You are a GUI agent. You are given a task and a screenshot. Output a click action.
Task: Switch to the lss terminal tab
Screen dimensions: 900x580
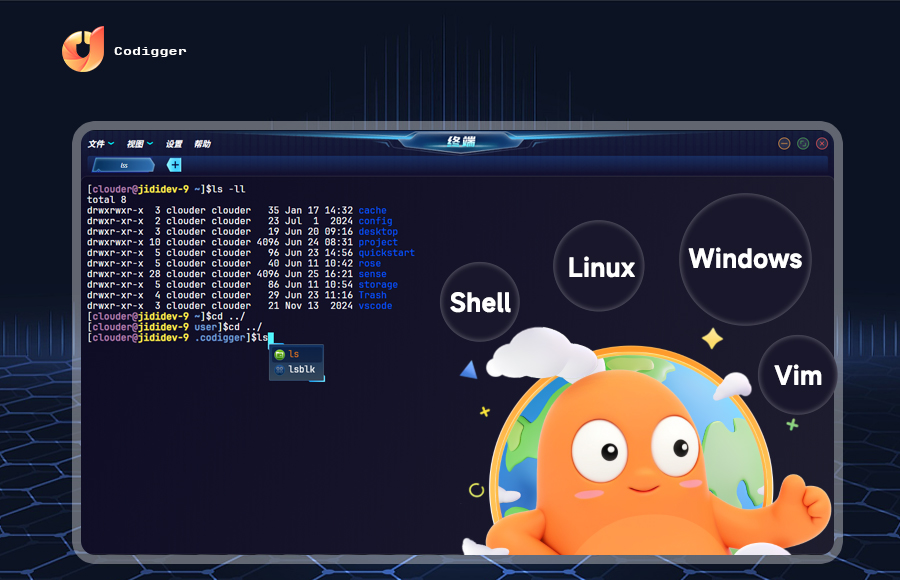point(122,164)
